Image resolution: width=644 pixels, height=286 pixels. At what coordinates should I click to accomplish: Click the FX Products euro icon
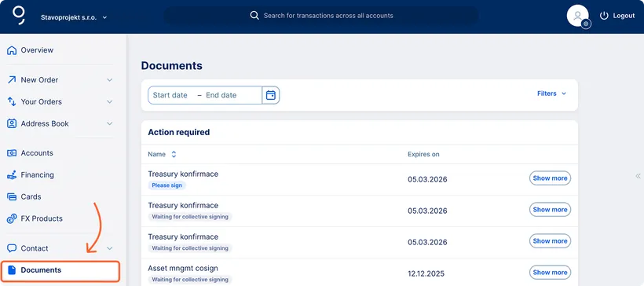click(12, 218)
